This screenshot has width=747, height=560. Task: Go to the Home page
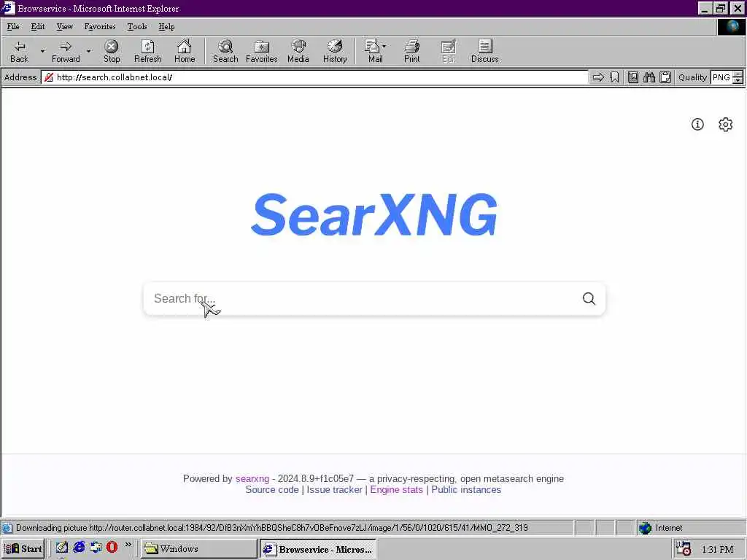[185, 52]
